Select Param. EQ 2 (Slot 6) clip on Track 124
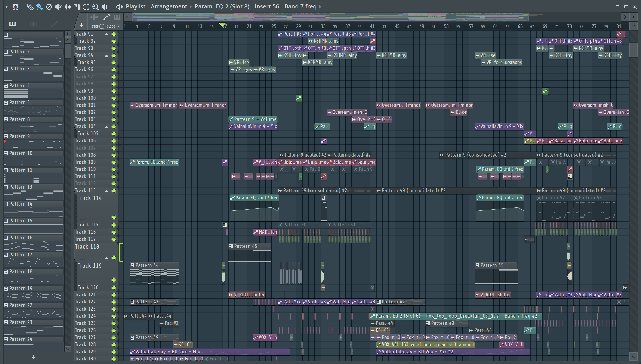The image size is (641, 364). pyautogui.click(x=456, y=316)
